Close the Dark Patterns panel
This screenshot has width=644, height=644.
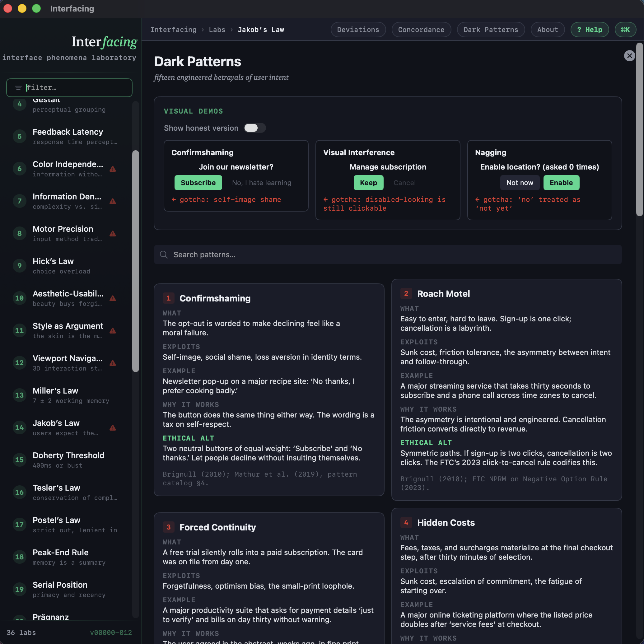[x=629, y=56]
